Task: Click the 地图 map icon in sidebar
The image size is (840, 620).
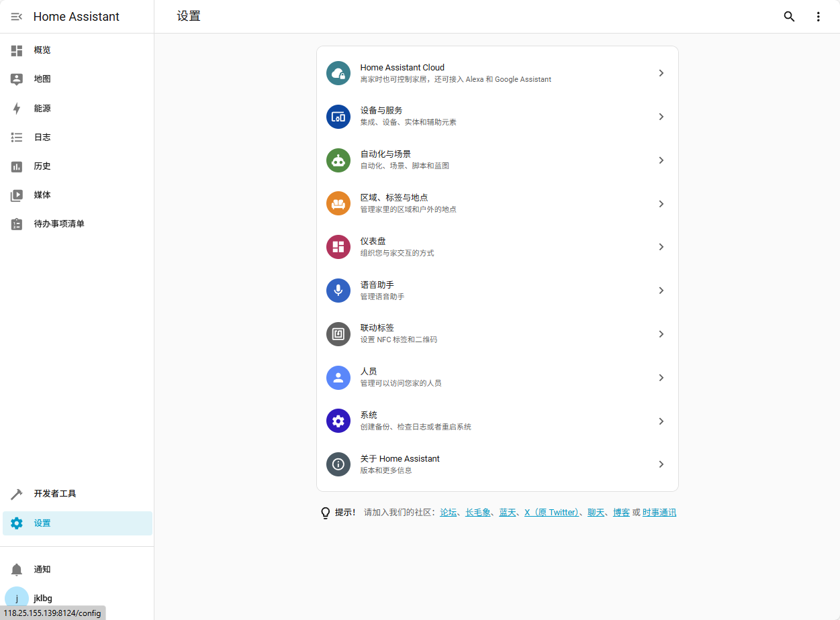Action: point(17,79)
